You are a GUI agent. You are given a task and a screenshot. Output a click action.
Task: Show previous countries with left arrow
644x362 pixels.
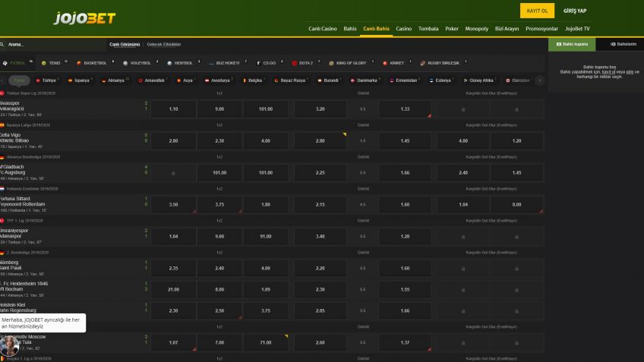point(2,80)
